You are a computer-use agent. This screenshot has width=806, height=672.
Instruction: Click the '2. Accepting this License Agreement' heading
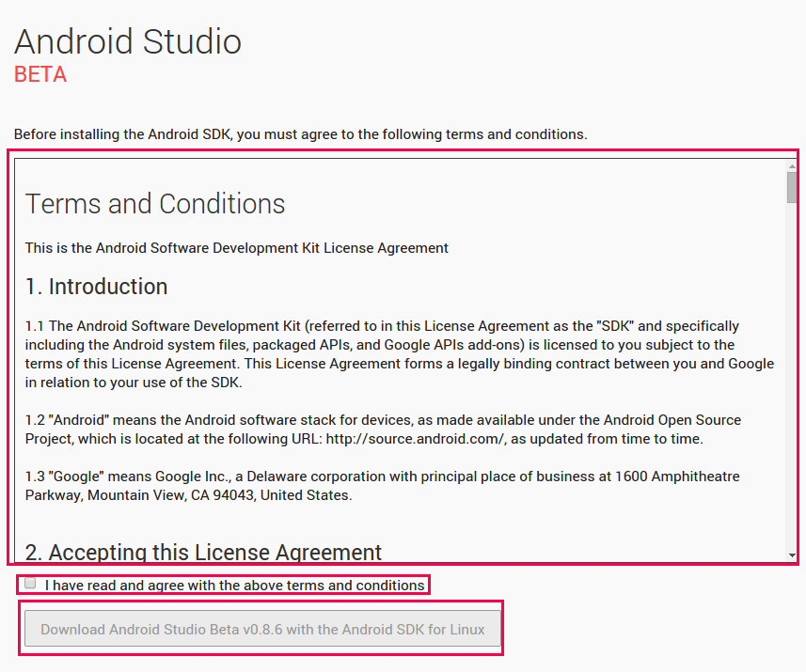[203, 553]
